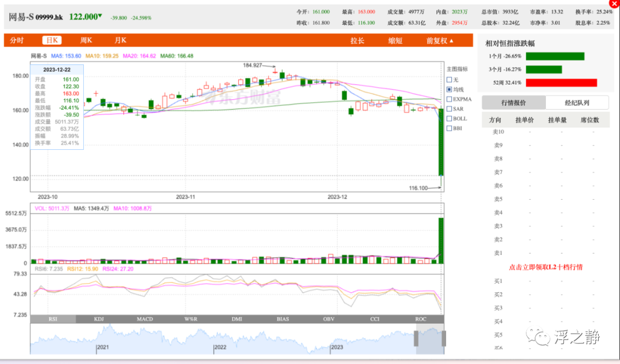620x364 pixels.
Task: Enable the BBI indicator checkbox
Action: tap(449, 128)
